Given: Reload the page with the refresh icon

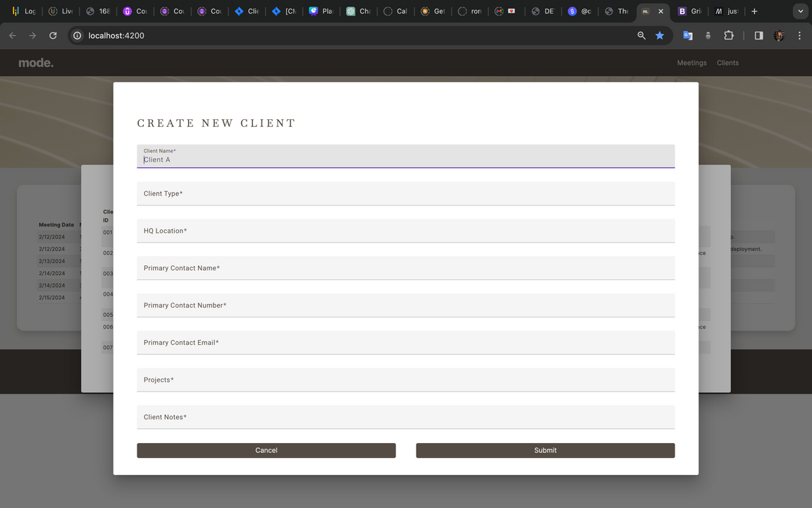Looking at the screenshot, I should (53, 35).
